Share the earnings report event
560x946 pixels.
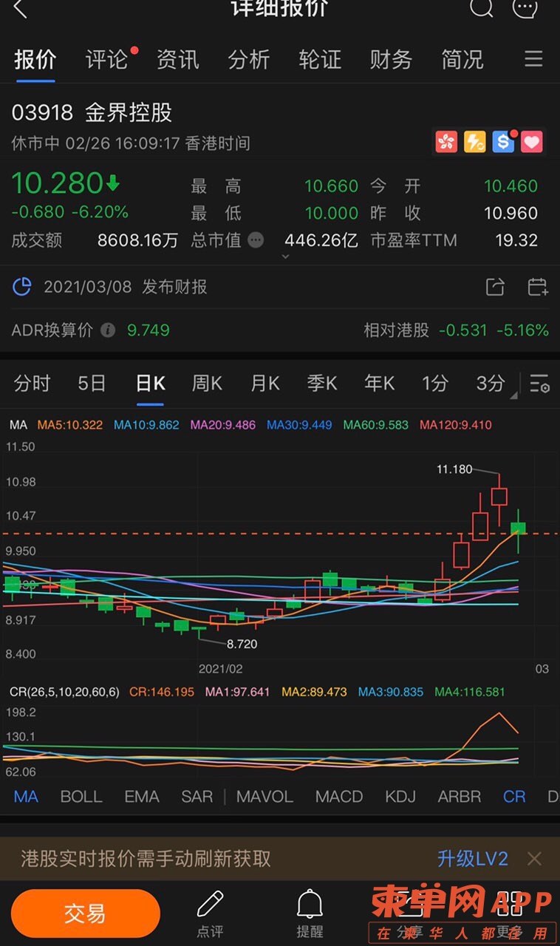496,287
